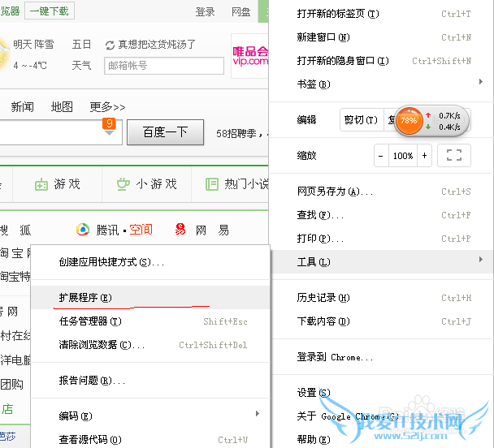Open the 地图 search tab
Screen dimensions: 494x448
click(62, 107)
